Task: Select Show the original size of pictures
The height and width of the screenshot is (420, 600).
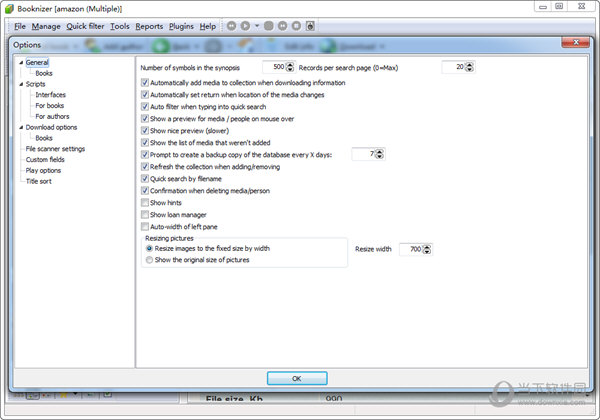Action: coord(149,260)
